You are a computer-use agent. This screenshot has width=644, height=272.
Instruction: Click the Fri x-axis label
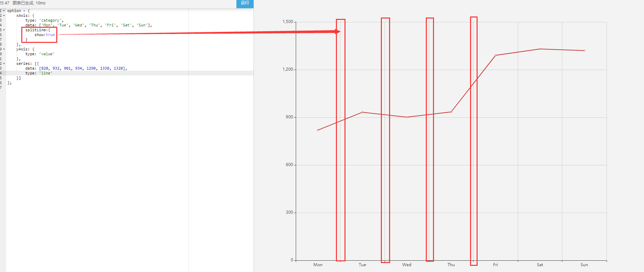point(495,265)
